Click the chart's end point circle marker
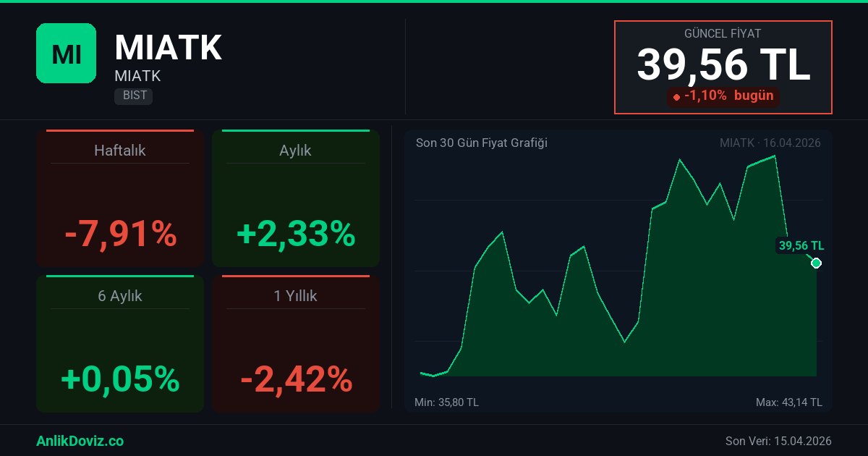This screenshot has width=868, height=456. (x=816, y=263)
